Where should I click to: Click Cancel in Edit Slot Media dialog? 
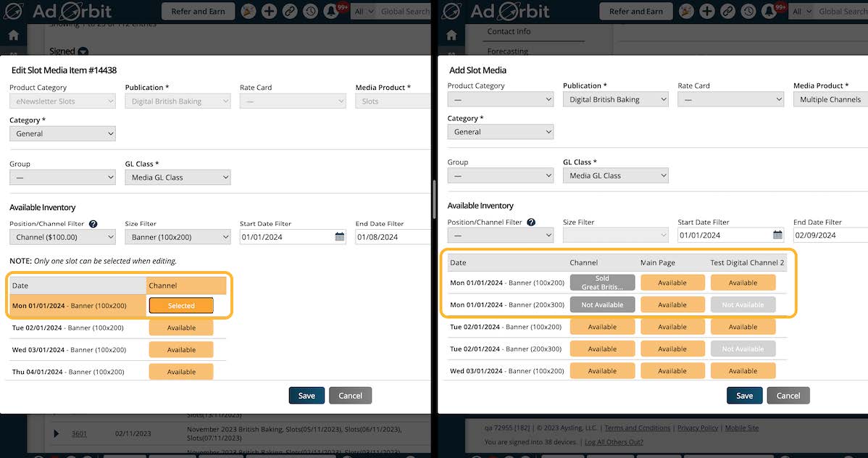[351, 396]
